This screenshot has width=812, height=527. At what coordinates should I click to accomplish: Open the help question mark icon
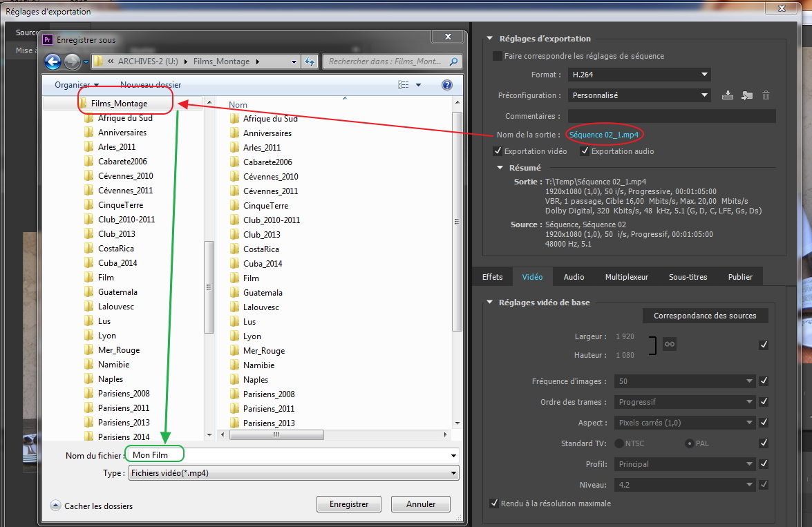click(446, 85)
